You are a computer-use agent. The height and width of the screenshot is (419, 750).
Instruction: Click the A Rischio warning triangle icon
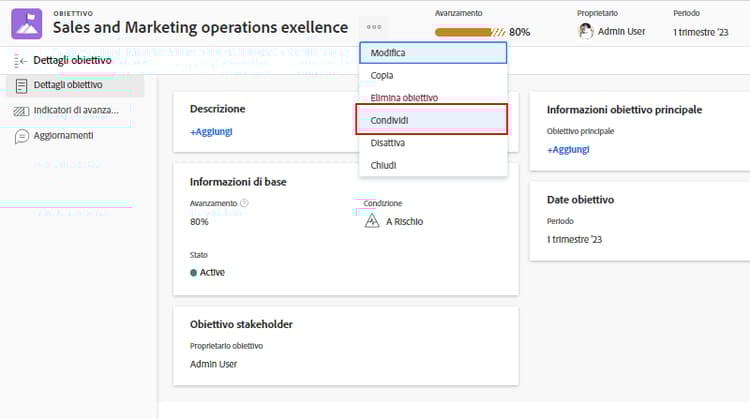tap(371, 221)
